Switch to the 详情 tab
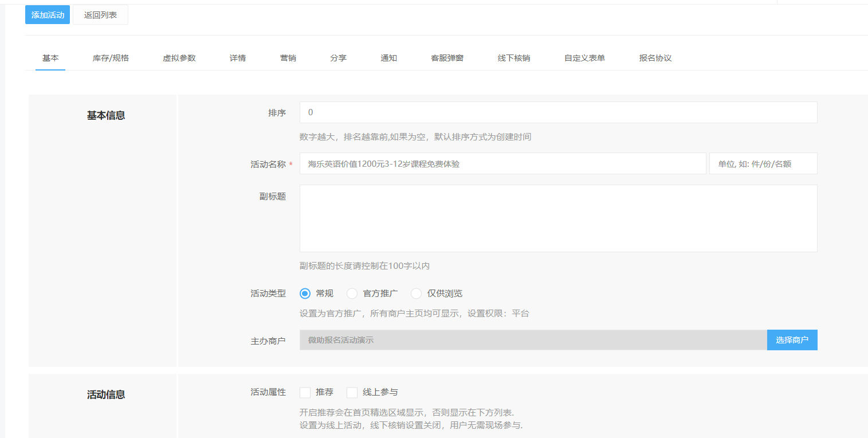The width and height of the screenshot is (868, 438). click(238, 58)
